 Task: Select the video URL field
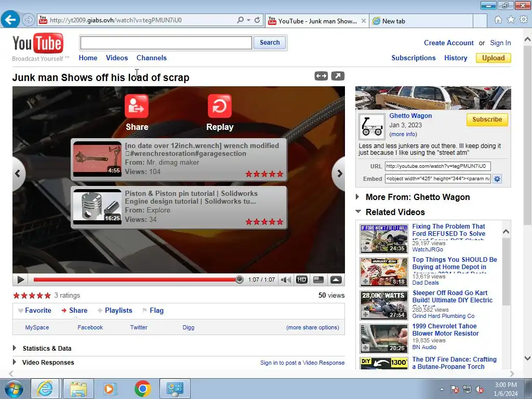[437, 166]
